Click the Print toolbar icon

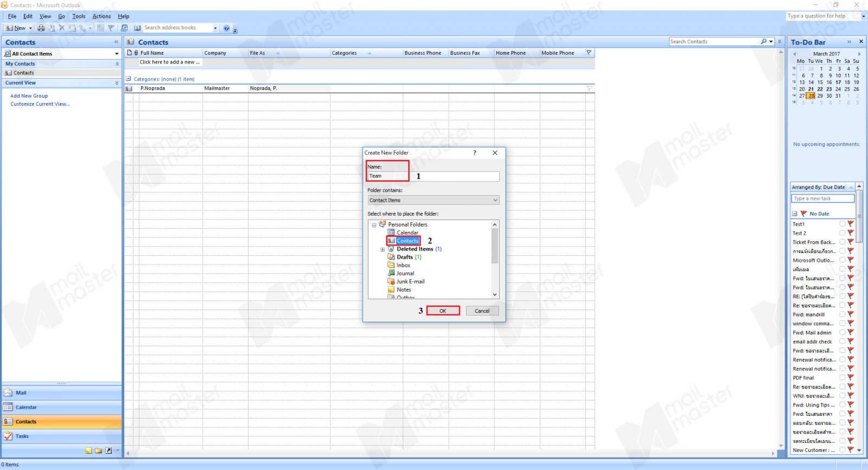coord(41,28)
